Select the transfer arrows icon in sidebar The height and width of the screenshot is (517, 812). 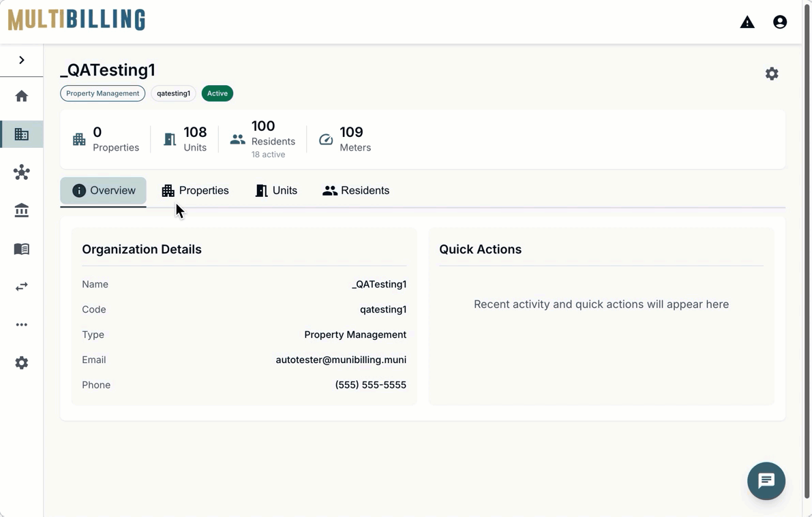click(22, 287)
